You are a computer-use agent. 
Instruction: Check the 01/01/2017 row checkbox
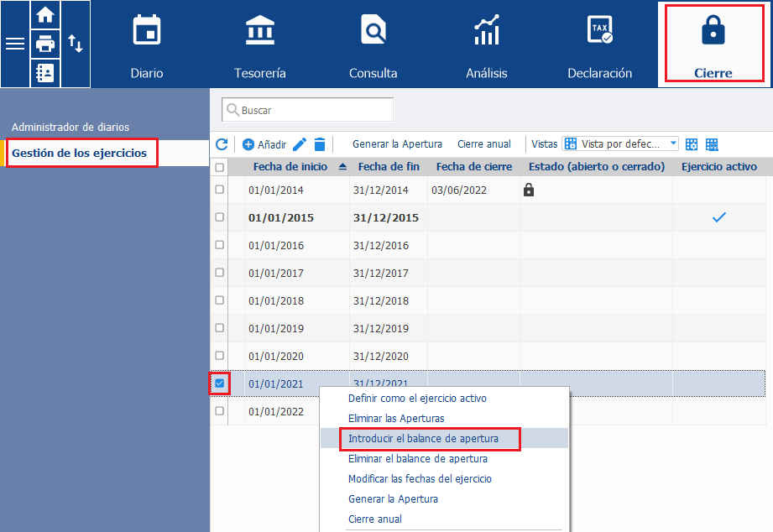pos(220,272)
